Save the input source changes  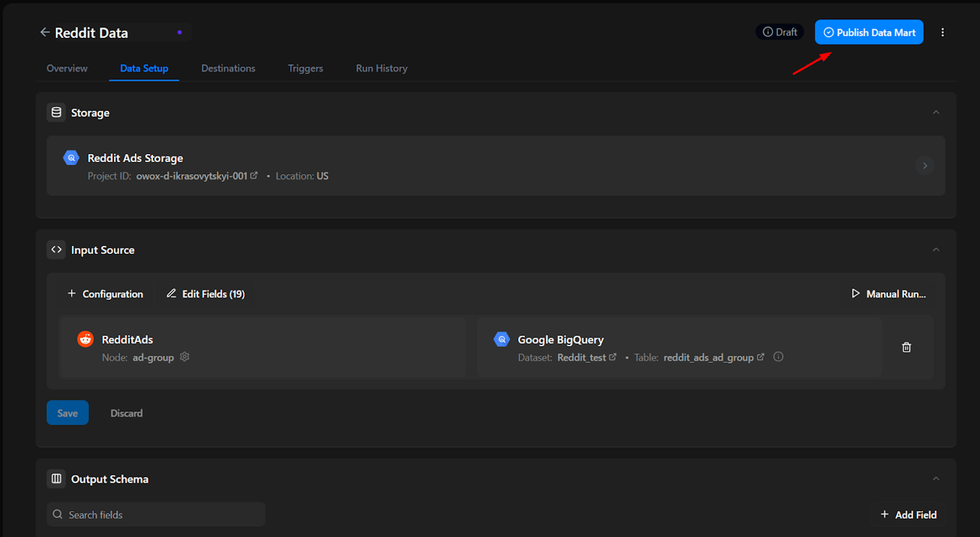coord(67,413)
